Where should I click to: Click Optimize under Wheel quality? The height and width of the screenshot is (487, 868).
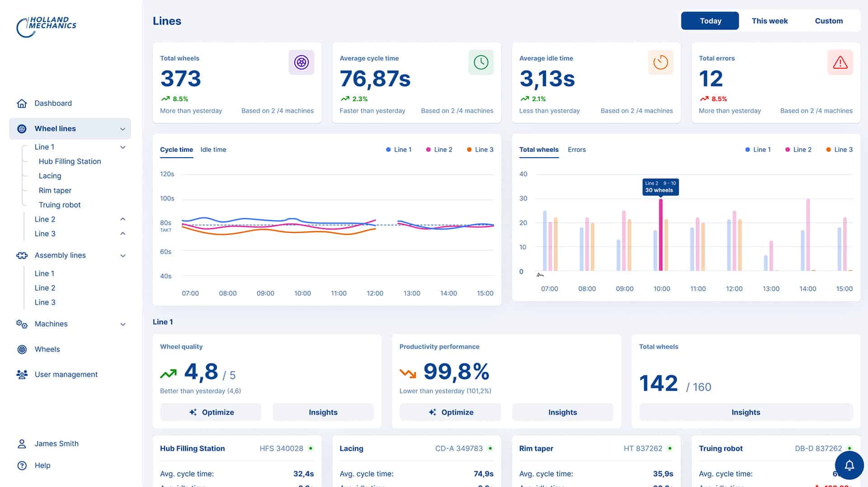pyautogui.click(x=211, y=412)
